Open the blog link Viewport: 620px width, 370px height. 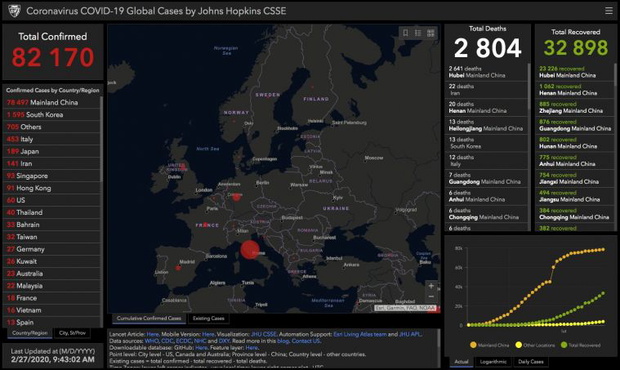283,341
